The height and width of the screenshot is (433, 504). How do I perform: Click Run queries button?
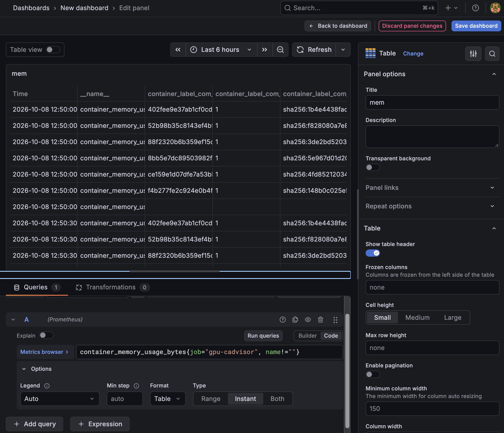click(263, 336)
